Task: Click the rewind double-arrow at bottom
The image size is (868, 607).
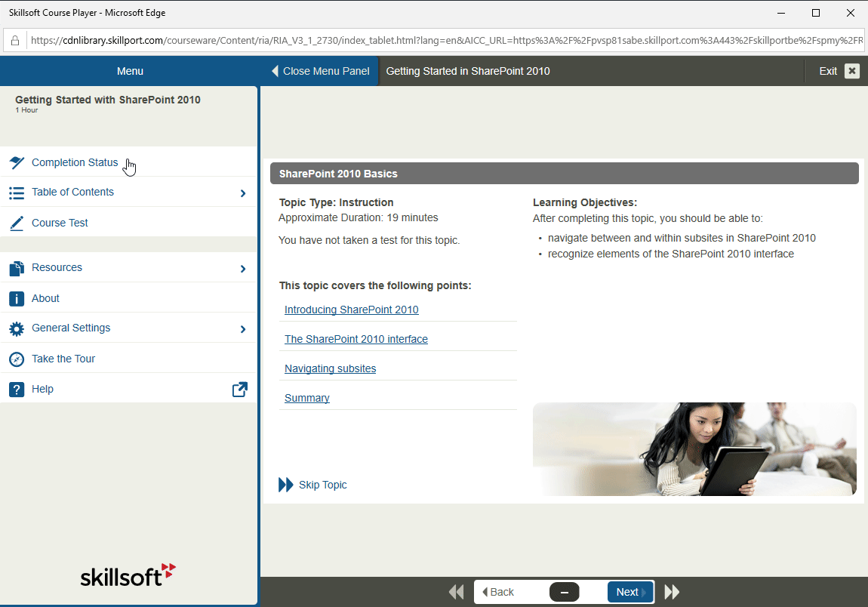Action: click(x=456, y=592)
